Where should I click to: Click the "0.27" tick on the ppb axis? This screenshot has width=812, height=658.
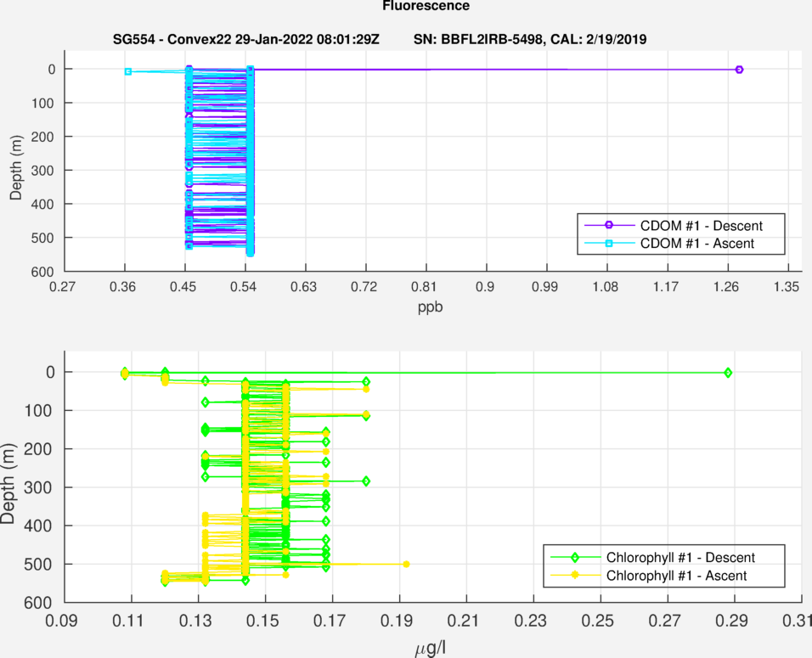(x=62, y=287)
